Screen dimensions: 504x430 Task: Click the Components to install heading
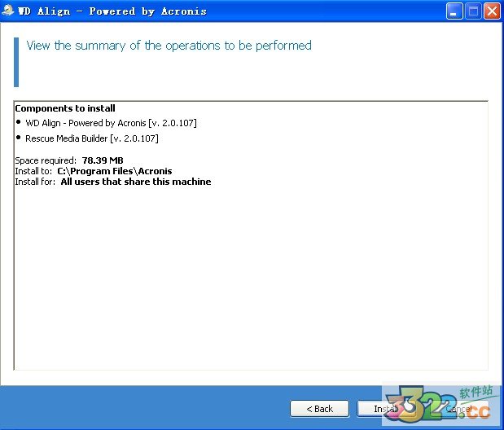(65, 108)
